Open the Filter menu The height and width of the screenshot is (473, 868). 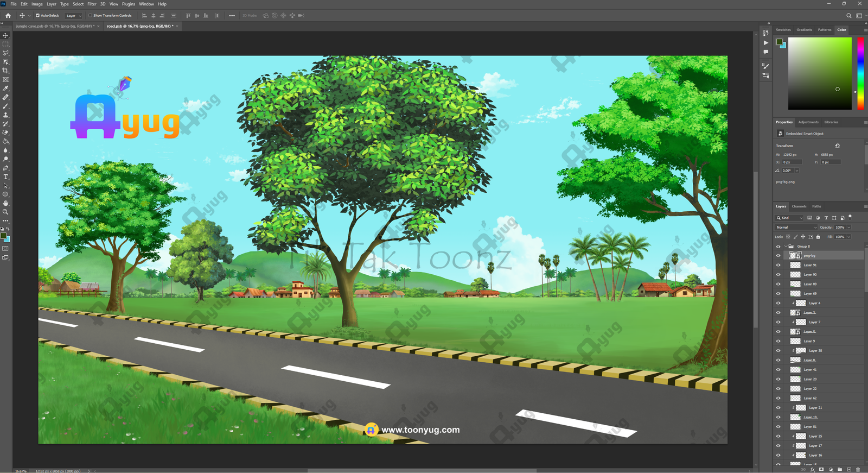92,4
